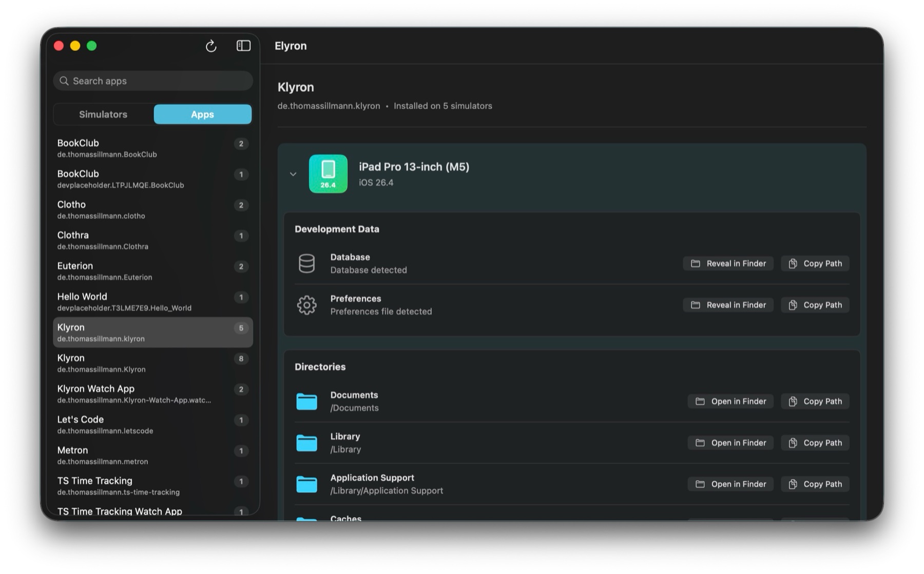This screenshot has height=574, width=924.
Task: Open Application Support in Finder
Action: tap(730, 484)
